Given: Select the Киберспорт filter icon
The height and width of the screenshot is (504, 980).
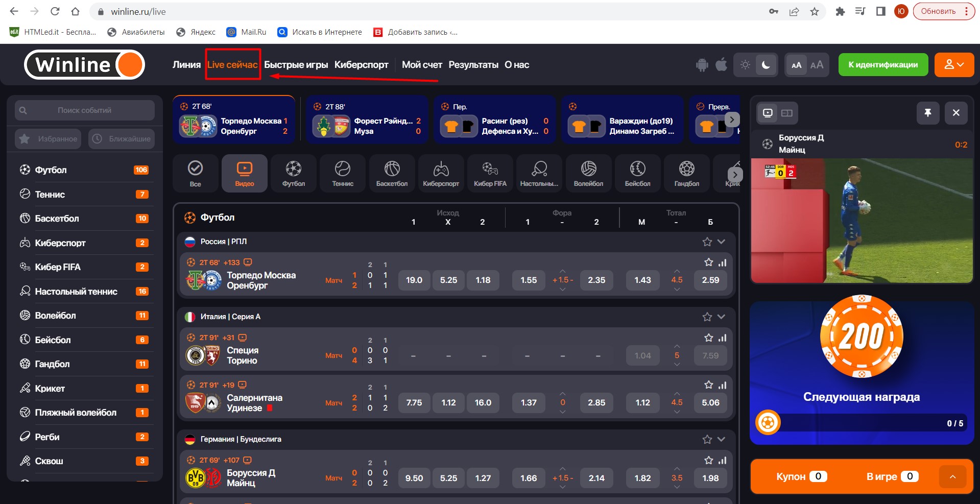Looking at the screenshot, I should [x=441, y=174].
